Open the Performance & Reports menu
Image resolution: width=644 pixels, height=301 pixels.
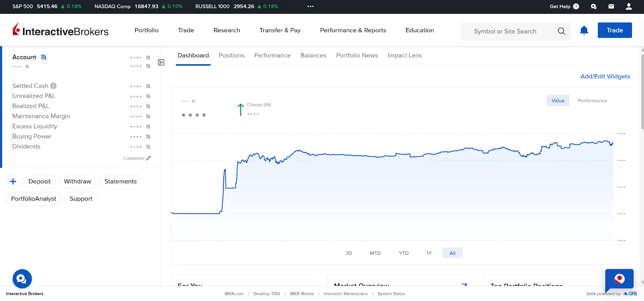coord(353,30)
